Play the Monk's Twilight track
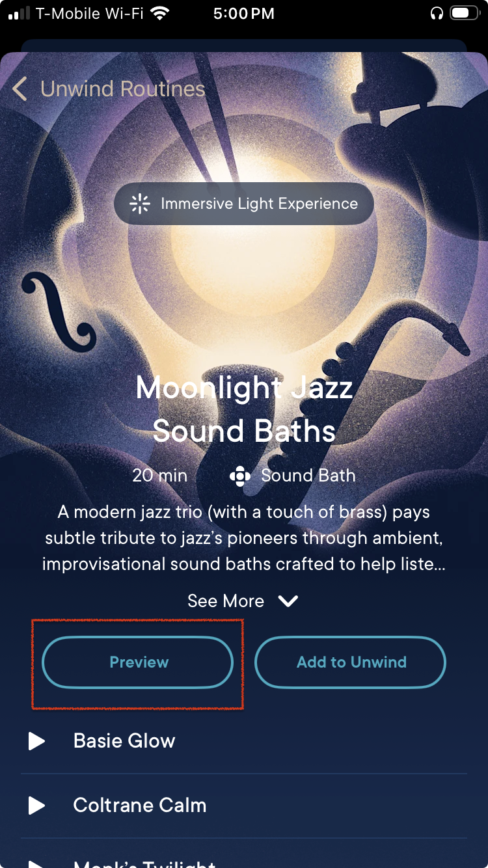This screenshot has height=868, width=488. click(36, 864)
